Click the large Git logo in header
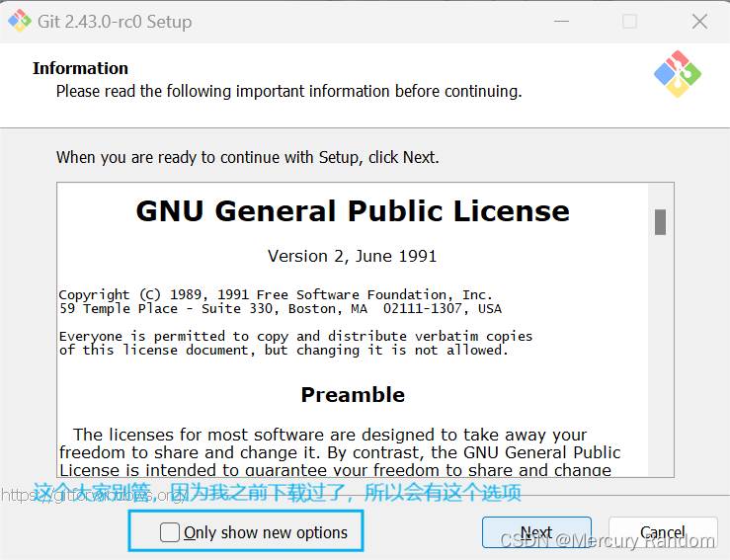Image resolution: width=730 pixels, height=560 pixels. tap(678, 74)
